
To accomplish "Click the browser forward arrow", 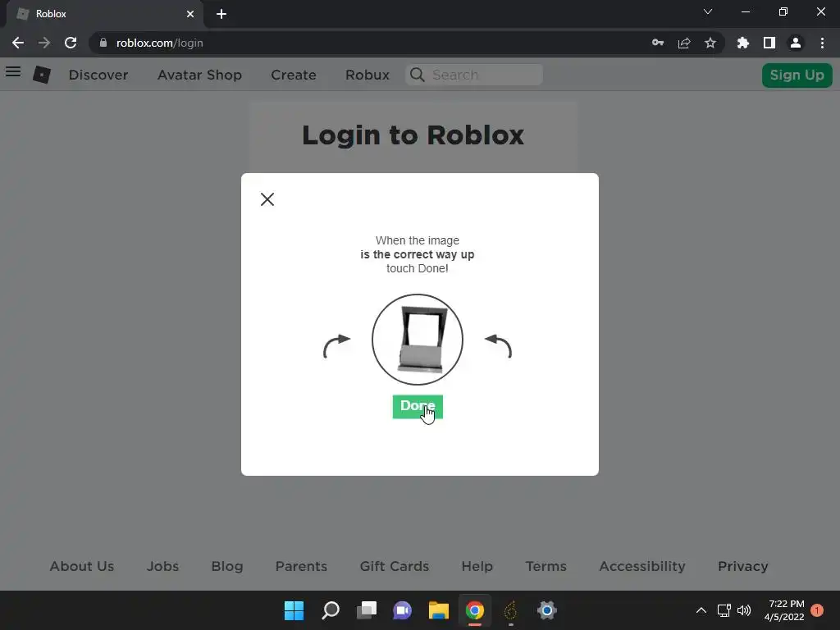I will pos(44,43).
